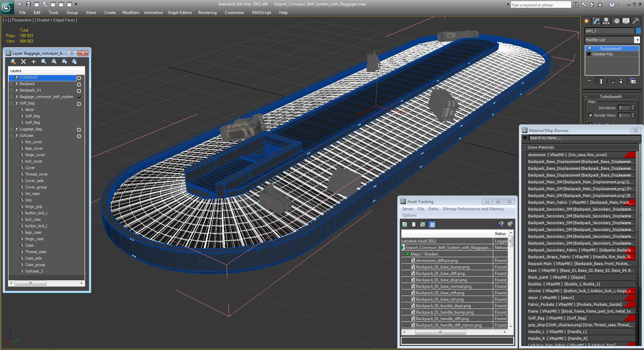Click Select Highlighted Objects and Layers icon

(x=44, y=62)
